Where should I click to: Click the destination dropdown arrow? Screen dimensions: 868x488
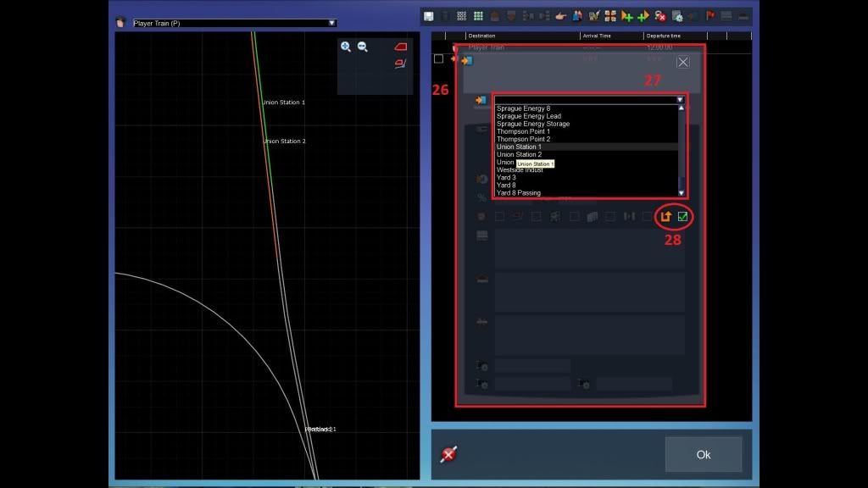tap(680, 100)
